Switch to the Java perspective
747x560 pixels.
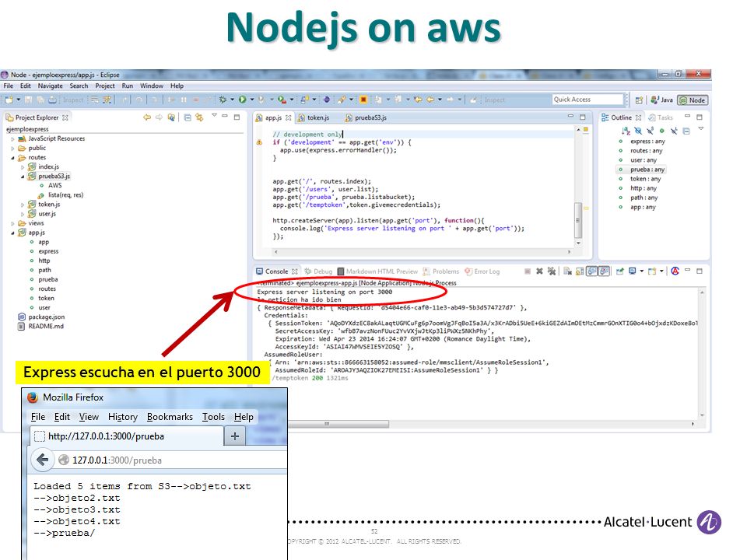click(662, 100)
